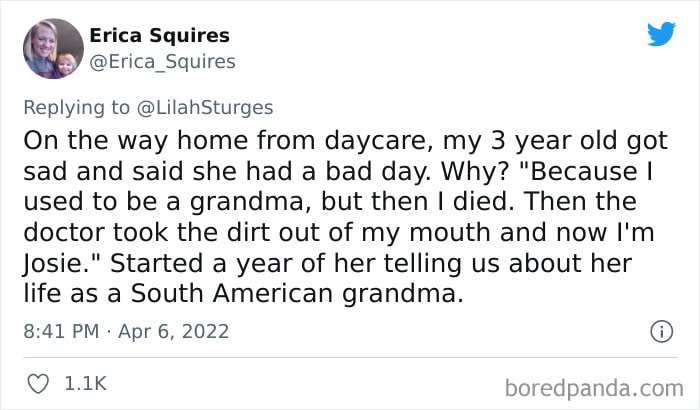Open the @Erica_Squires handle
The width and height of the screenshot is (700, 410).
click(x=162, y=62)
